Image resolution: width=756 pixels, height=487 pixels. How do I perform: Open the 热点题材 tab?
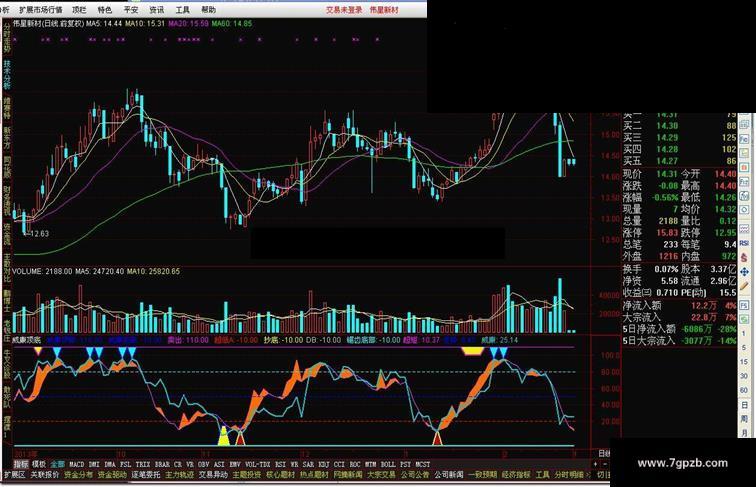(x=314, y=475)
